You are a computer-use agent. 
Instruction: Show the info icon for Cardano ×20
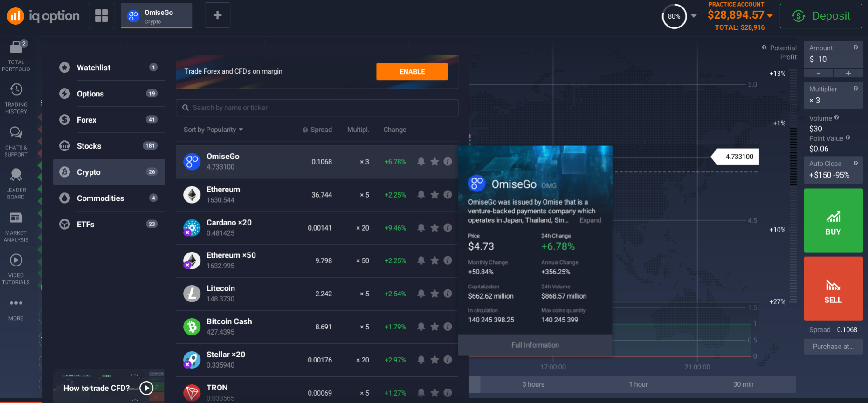coord(448,228)
